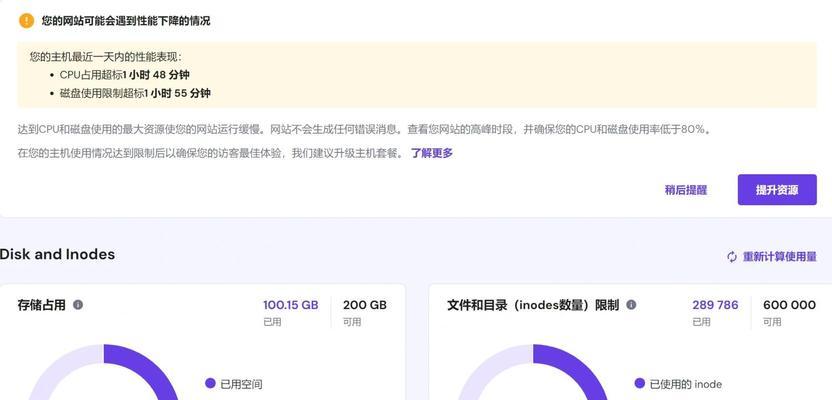Click the 289 786 inodes used value
832x400 pixels.
pyautogui.click(x=715, y=305)
